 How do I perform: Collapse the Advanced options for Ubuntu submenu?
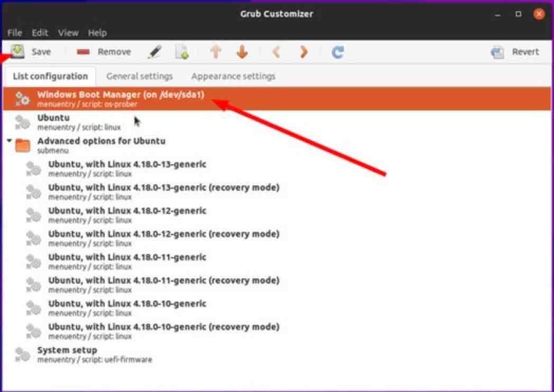coord(9,141)
